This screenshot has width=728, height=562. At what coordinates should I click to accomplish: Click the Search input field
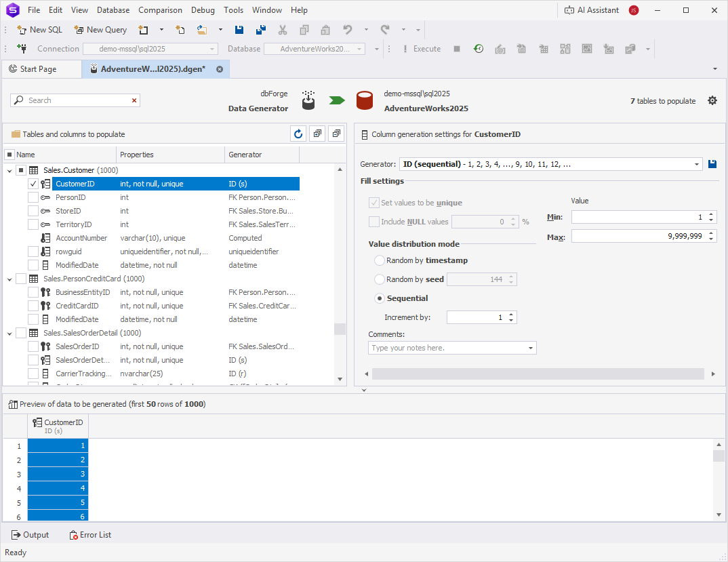(x=75, y=100)
